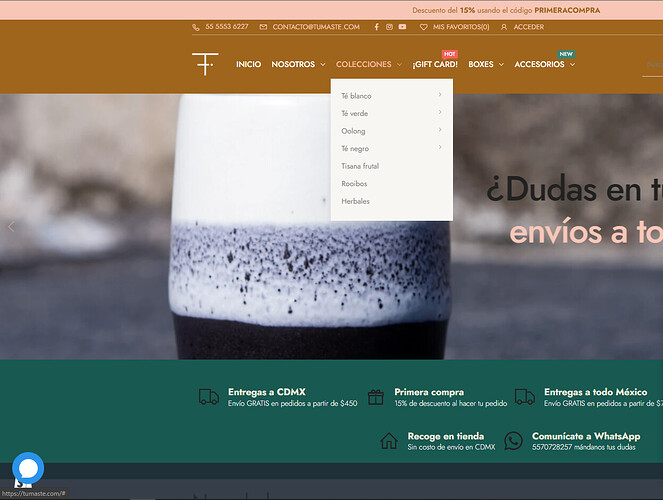Click Comunícate a WhatsApp heading
The width and height of the screenshot is (663, 500).
pyautogui.click(x=586, y=436)
